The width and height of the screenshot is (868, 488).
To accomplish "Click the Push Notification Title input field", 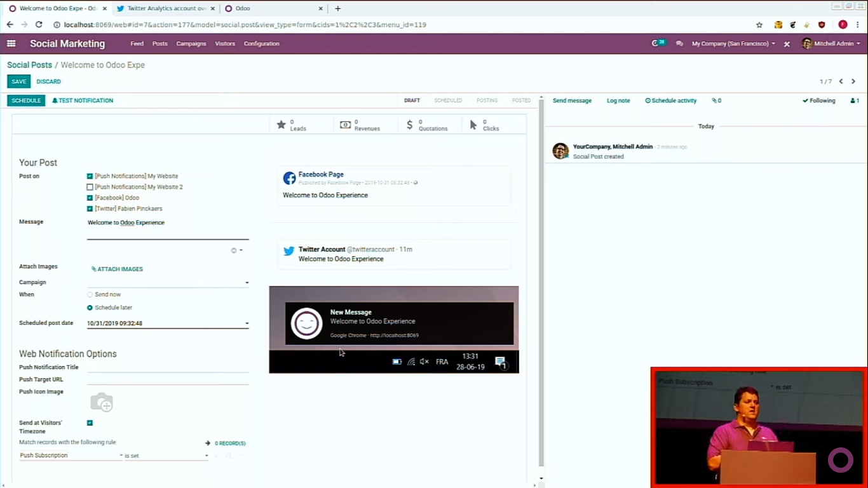I will pos(168,367).
